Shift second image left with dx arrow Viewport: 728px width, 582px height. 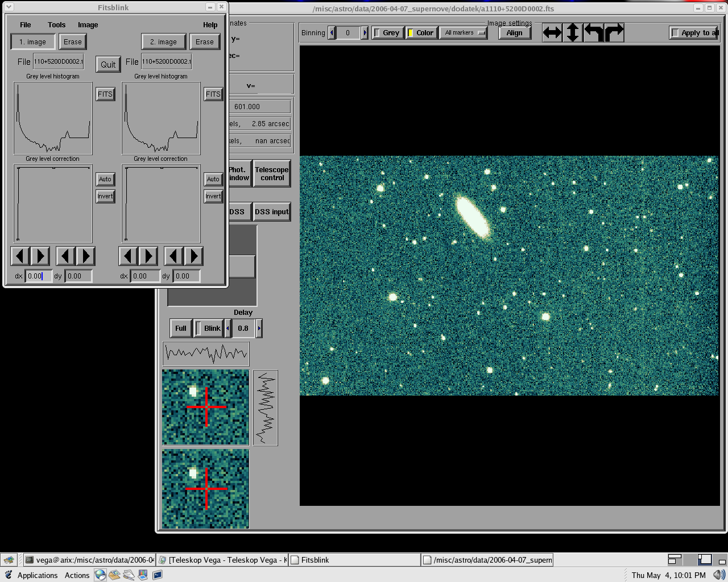[x=129, y=256]
